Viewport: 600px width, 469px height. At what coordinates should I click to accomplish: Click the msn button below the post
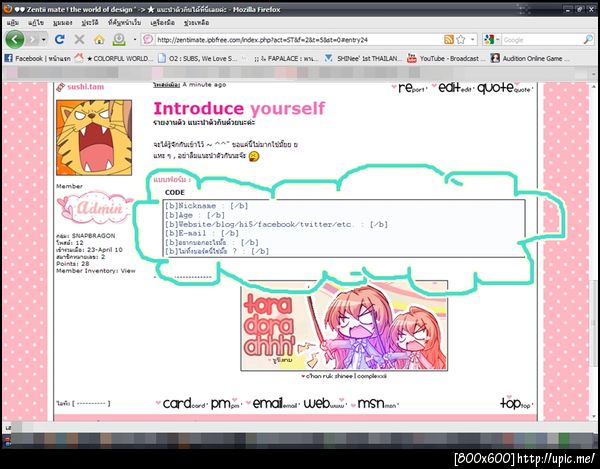377,404
